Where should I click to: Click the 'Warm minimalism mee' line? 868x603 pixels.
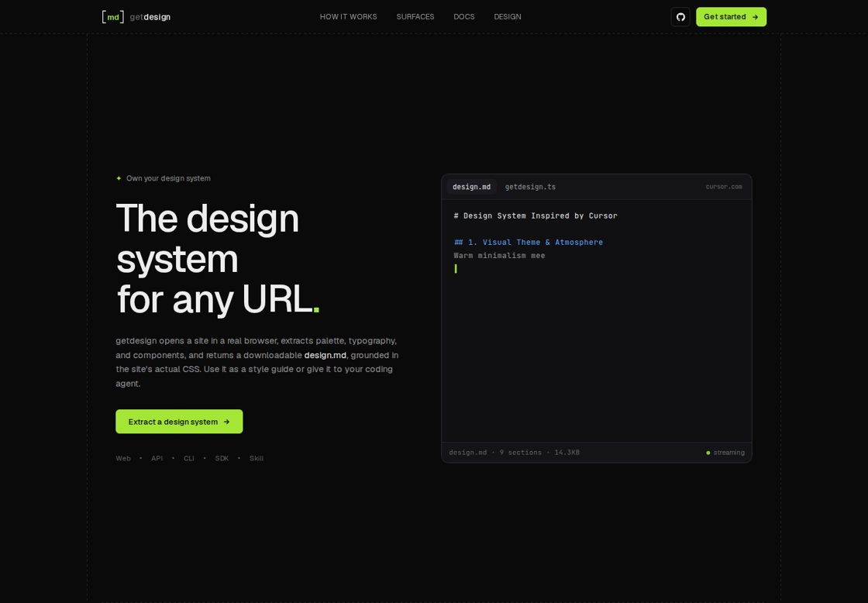(499, 255)
